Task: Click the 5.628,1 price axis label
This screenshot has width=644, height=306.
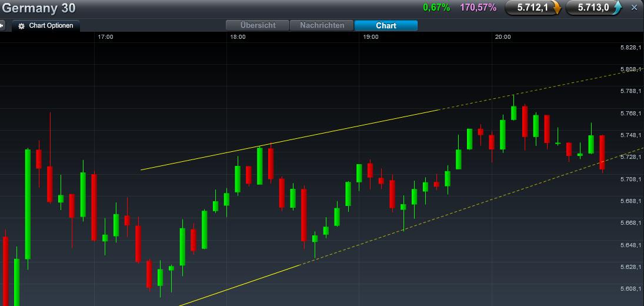Action: click(x=630, y=267)
